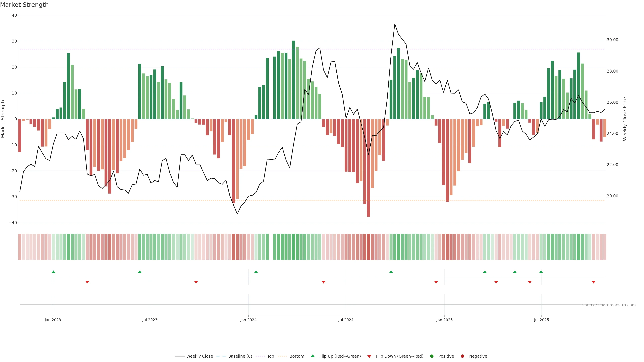Click the flip-up triangle at Jul 2025
Screen dimensions: 644x362
(x=541, y=272)
